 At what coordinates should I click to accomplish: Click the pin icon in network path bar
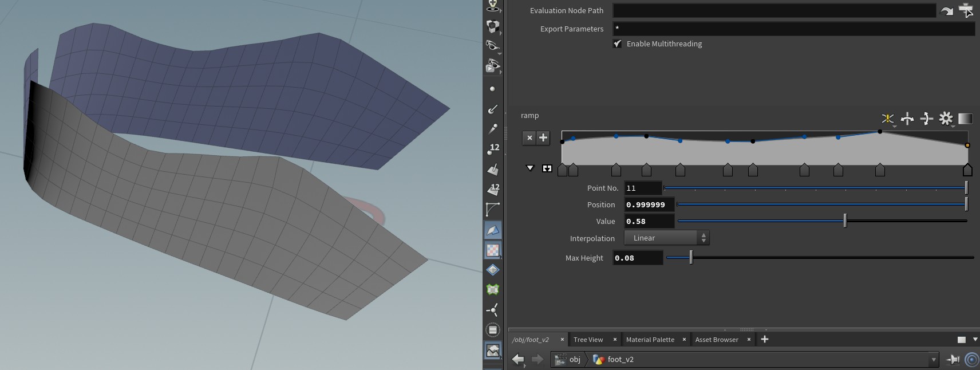pos(953,359)
